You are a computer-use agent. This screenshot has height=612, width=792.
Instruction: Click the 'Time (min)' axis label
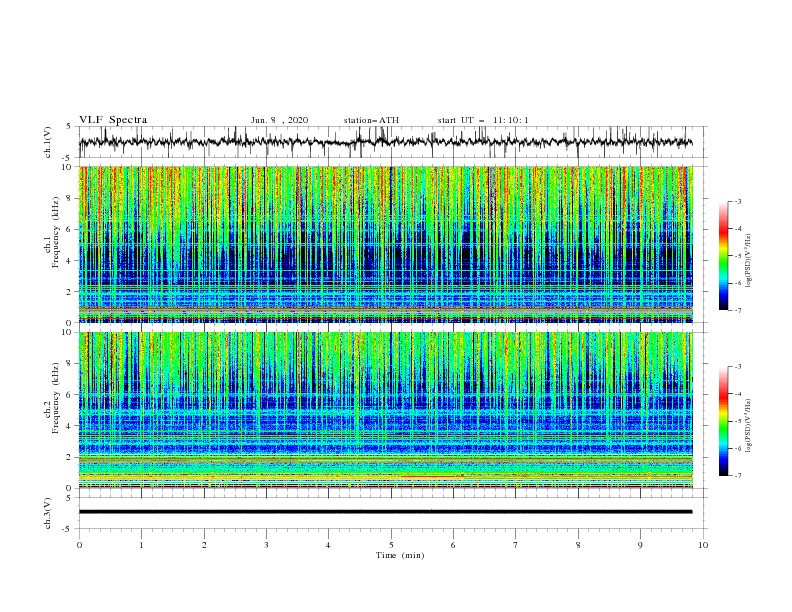tap(400, 555)
